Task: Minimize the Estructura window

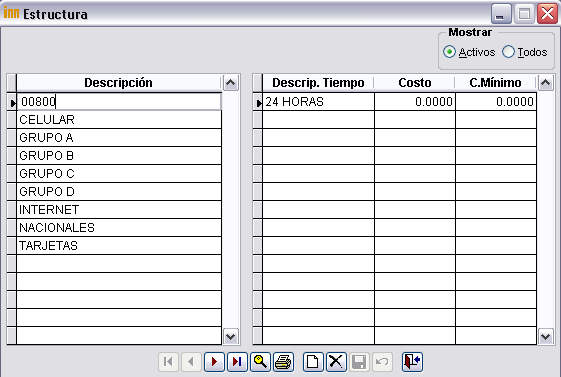Action: pos(501,14)
